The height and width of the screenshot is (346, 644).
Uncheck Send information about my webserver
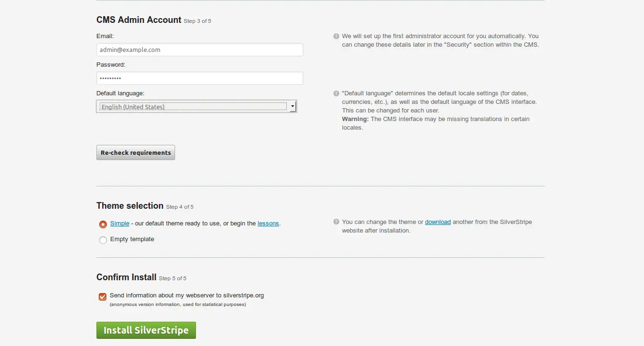pos(103,297)
